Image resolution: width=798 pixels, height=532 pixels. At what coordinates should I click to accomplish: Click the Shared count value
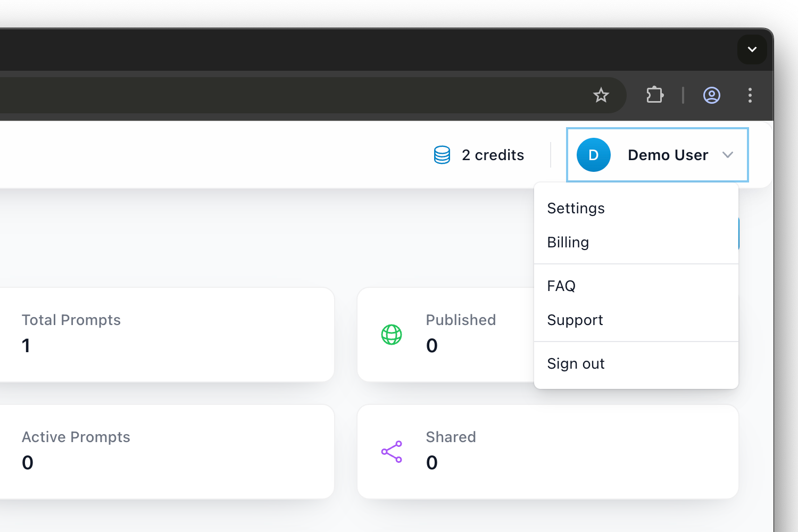[x=431, y=462]
